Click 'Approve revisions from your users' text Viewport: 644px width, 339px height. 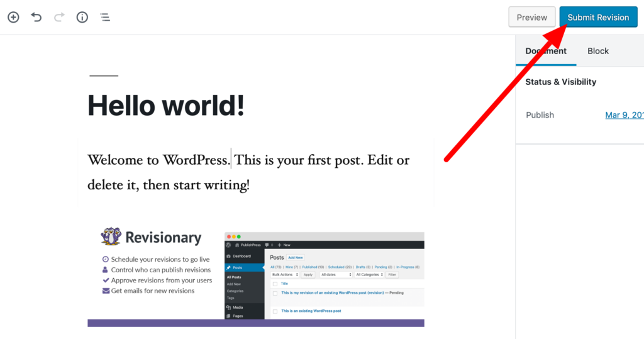click(162, 281)
